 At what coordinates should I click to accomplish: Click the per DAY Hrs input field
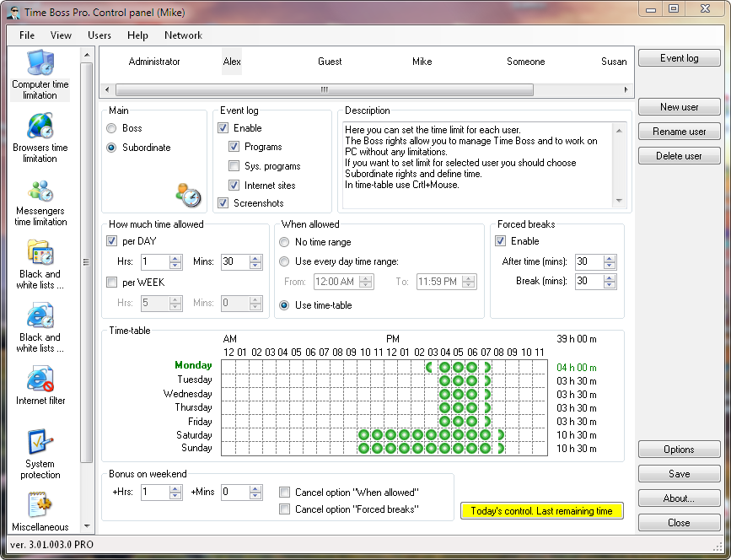tap(155, 262)
